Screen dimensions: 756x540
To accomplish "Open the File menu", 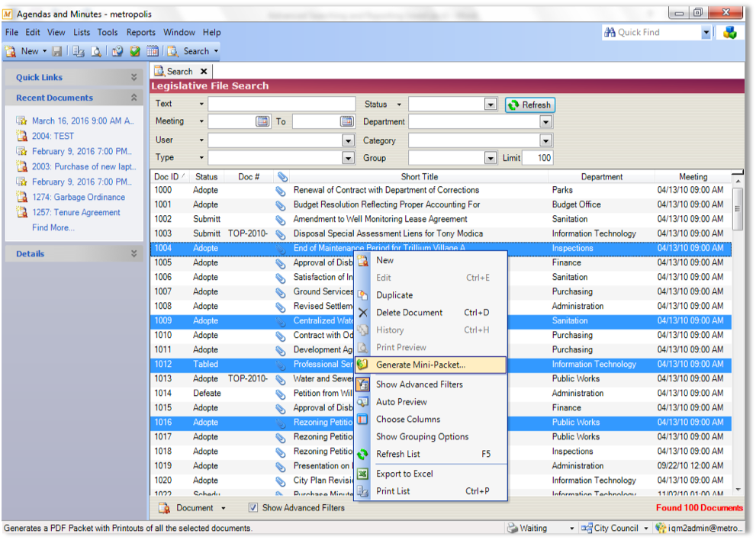I will coord(11,32).
